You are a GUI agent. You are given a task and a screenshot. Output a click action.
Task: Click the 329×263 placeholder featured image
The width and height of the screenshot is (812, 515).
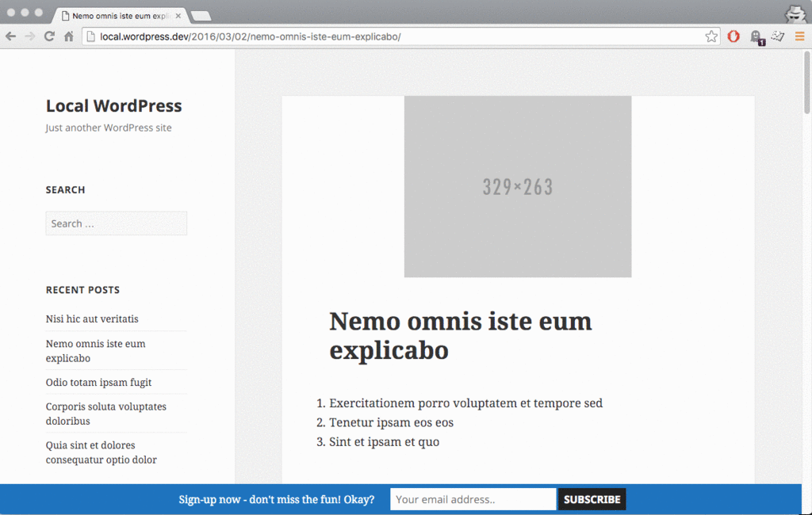tap(517, 187)
